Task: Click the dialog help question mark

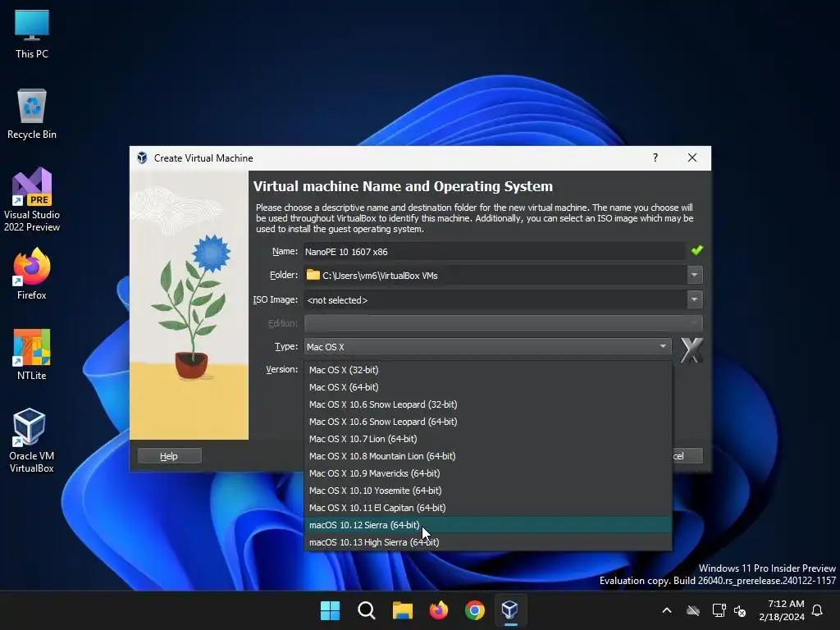Action: 655,157
